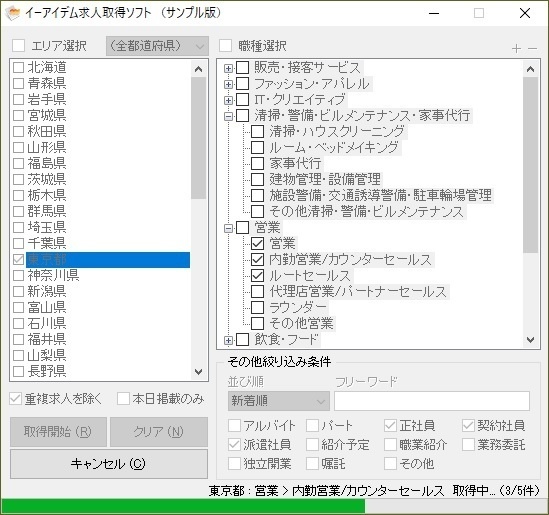Uncheck the 内勤営業/カウンターセールス checkbox
The image size is (549, 515).
point(258,259)
